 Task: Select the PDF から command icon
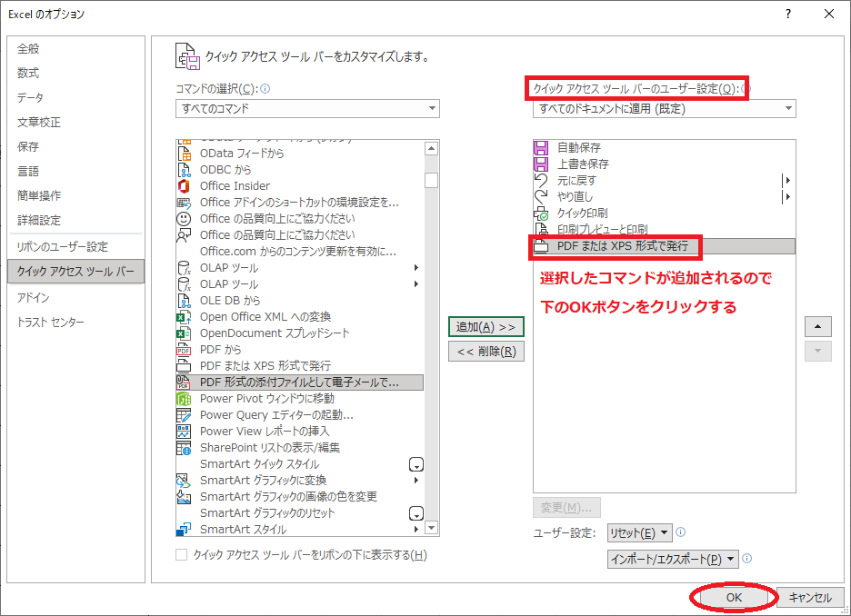point(184,350)
